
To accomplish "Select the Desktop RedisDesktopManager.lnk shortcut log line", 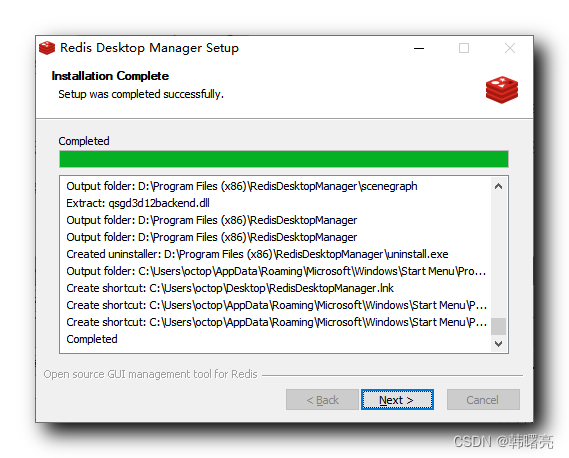I will coord(230,288).
